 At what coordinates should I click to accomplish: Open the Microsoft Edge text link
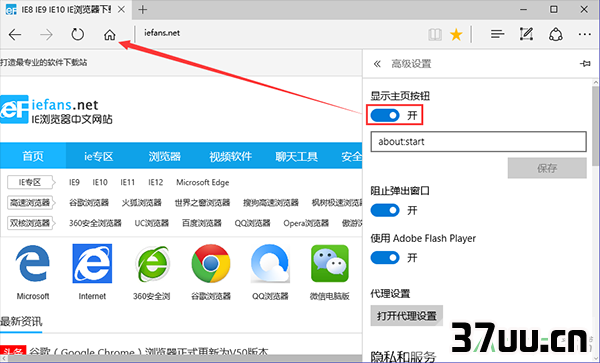point(202,182)
